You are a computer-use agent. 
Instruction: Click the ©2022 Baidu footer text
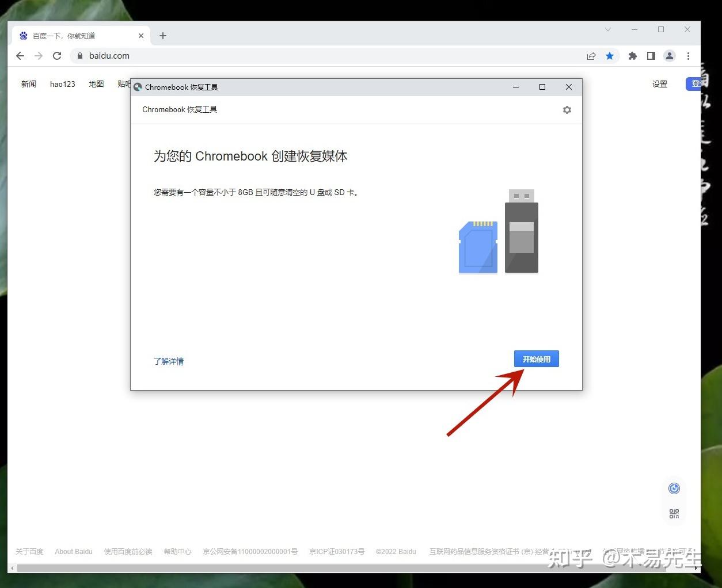point(396,551)
